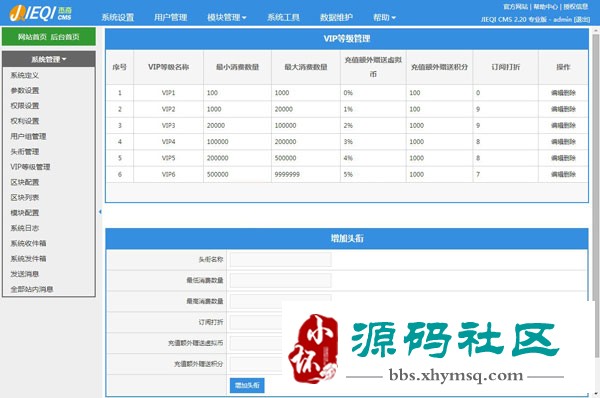The height and width of the screenshot is (398, 600).
Task: Click the VIP等级名称 column header
Action: (168, 67)
